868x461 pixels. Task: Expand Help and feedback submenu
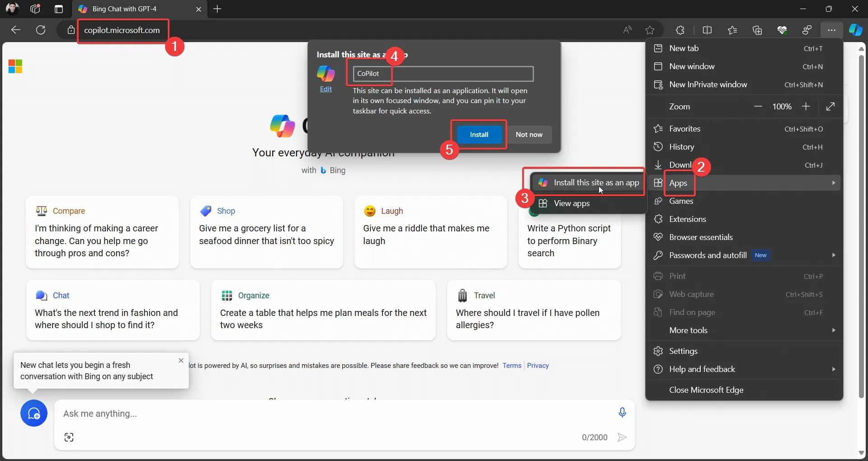(834, 369)
